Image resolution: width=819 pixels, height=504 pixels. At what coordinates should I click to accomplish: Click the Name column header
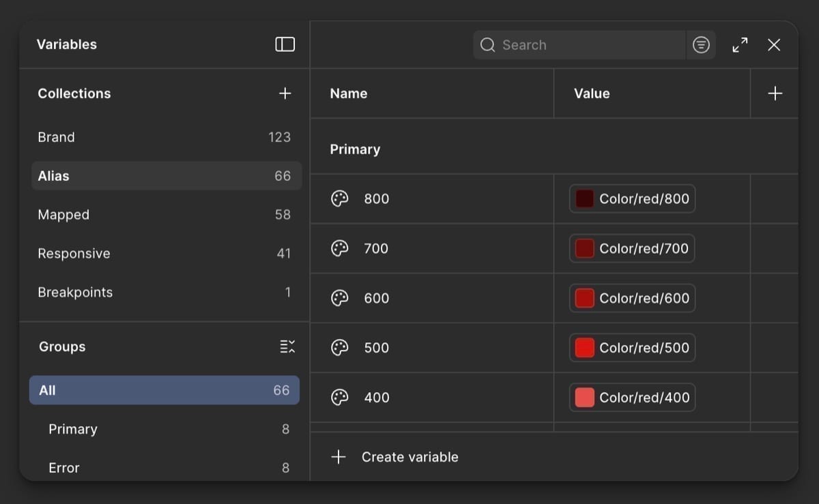click(x=349, y=93)
